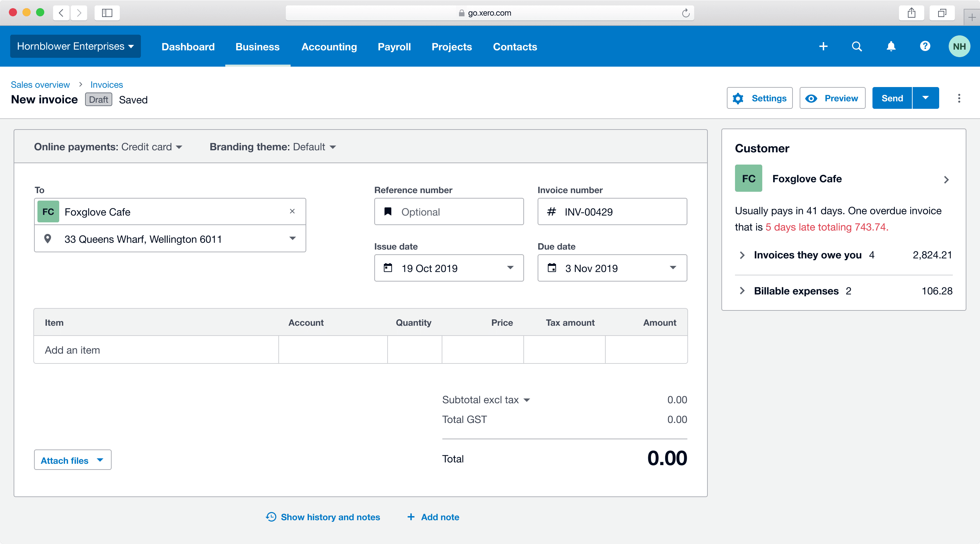Go to Invoices breadcrumb link
The width and height of the screenshot is (980, 544).
107,84
